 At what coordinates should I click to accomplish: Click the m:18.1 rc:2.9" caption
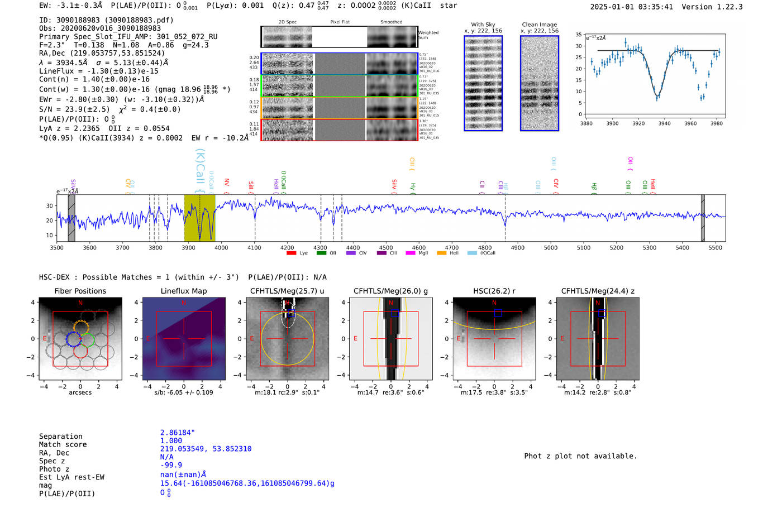click(287, 392)
